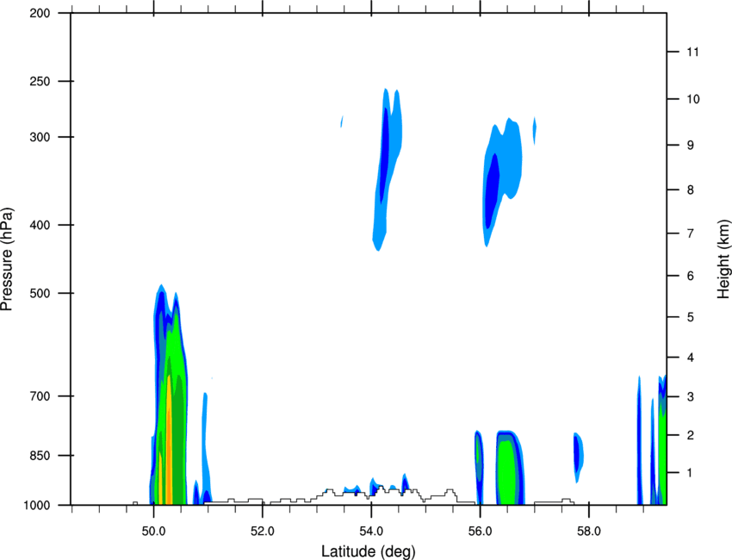The width and height of the screenshot is (732, 560).
Task: Click the 850 pressure tick label
Action: click(x=39, y=456)
